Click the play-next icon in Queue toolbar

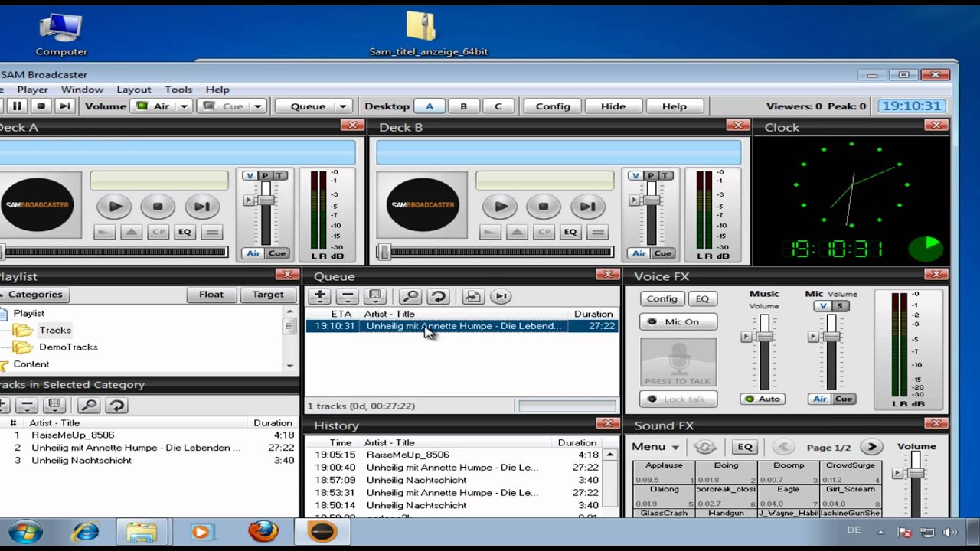click(x=500, y=296)
